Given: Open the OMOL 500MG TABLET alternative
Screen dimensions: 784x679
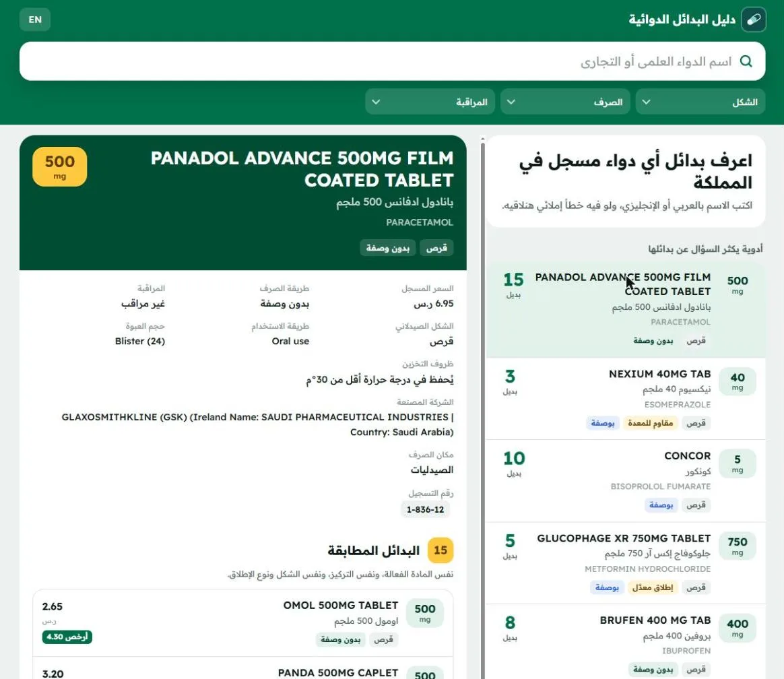Looking at the screenshot, I should click(243, 623).
